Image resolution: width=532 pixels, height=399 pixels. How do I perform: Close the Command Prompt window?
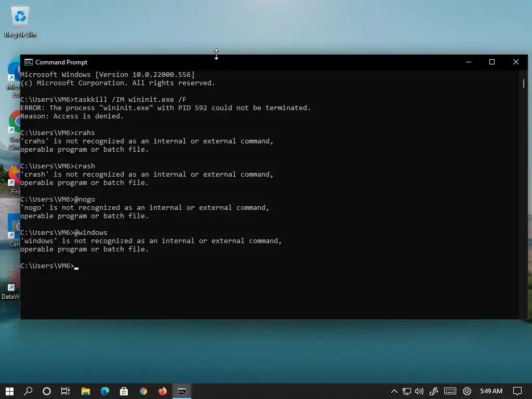click(x=516, y=62)
